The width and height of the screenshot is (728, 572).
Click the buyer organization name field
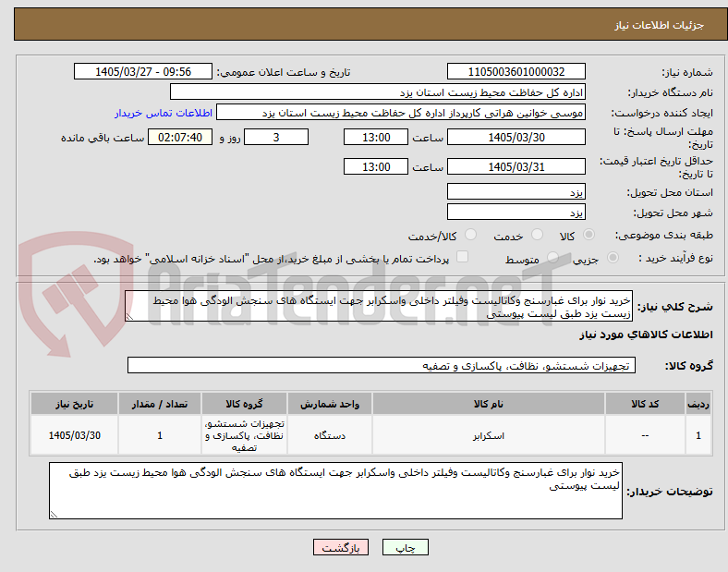click(x=378, y=91)
